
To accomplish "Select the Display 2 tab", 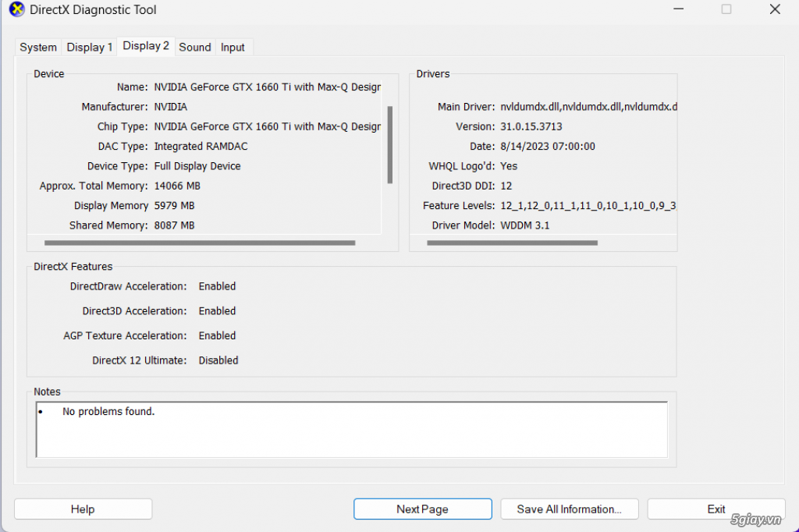I will tap(146, 46).
